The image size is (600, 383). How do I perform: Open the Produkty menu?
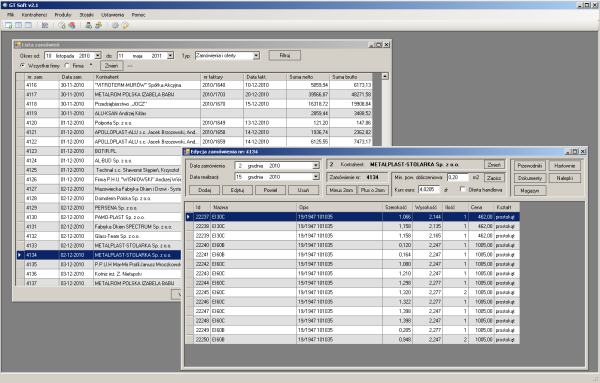point(63,15)
